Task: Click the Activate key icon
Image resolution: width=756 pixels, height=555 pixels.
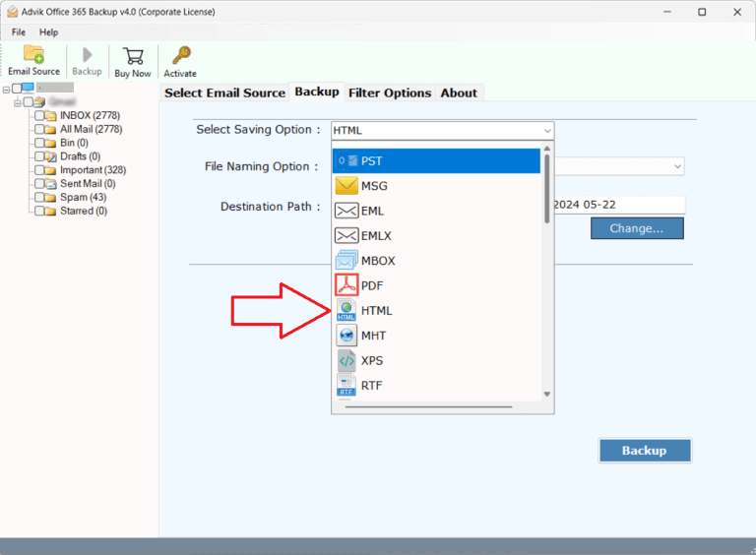Action: coord(181,55)
